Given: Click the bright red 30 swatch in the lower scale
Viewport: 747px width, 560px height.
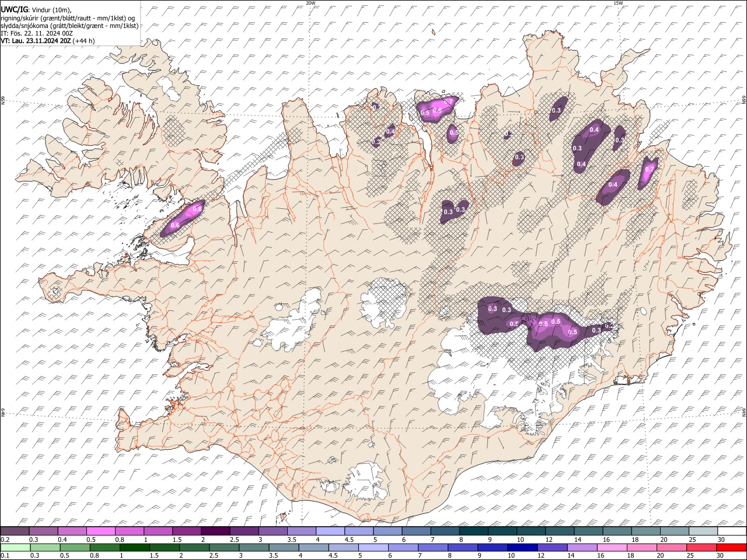Looking at the screenshot, I should (x=730, y=547).
